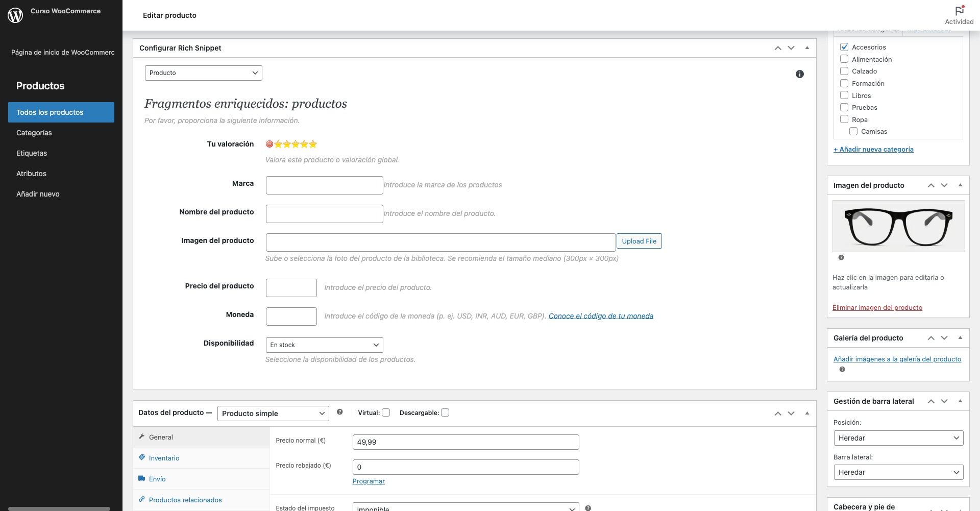Click the info icon in Rich Snippet panel
This screenshot has height=511, width=980.
800,74
